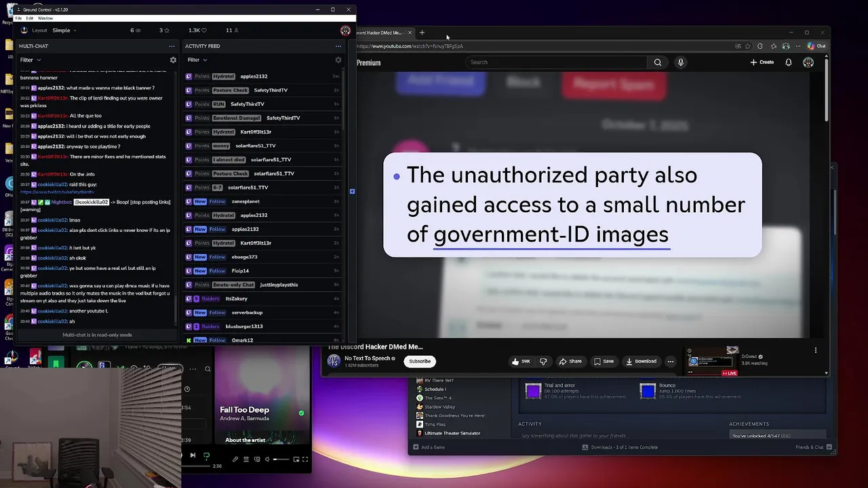Expand the Layout Simple dropdown

[x=64, y=30]
